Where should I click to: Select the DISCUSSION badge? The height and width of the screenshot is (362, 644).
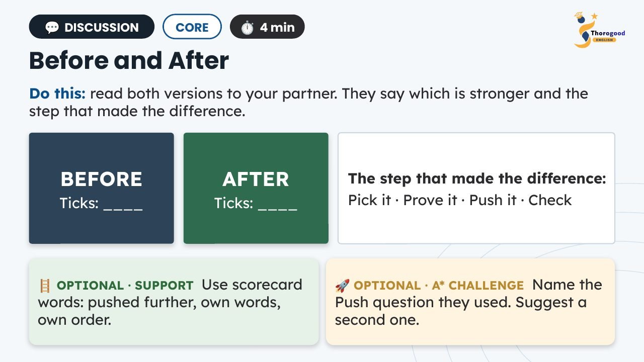click(x=92, y=27)
